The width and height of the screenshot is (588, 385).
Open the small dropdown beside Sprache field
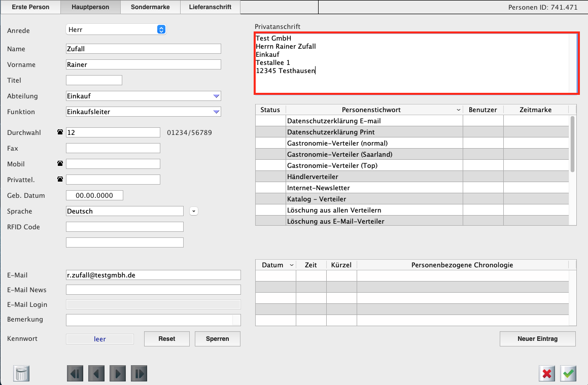(194, 211)
